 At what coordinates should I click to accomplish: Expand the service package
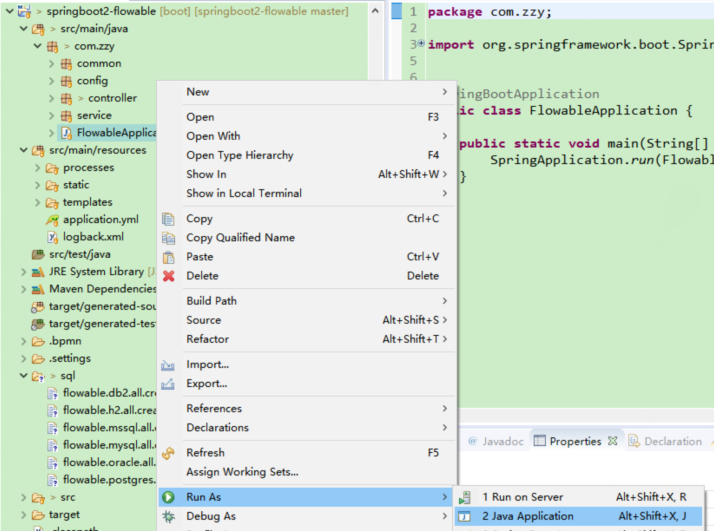click(51, 116)
